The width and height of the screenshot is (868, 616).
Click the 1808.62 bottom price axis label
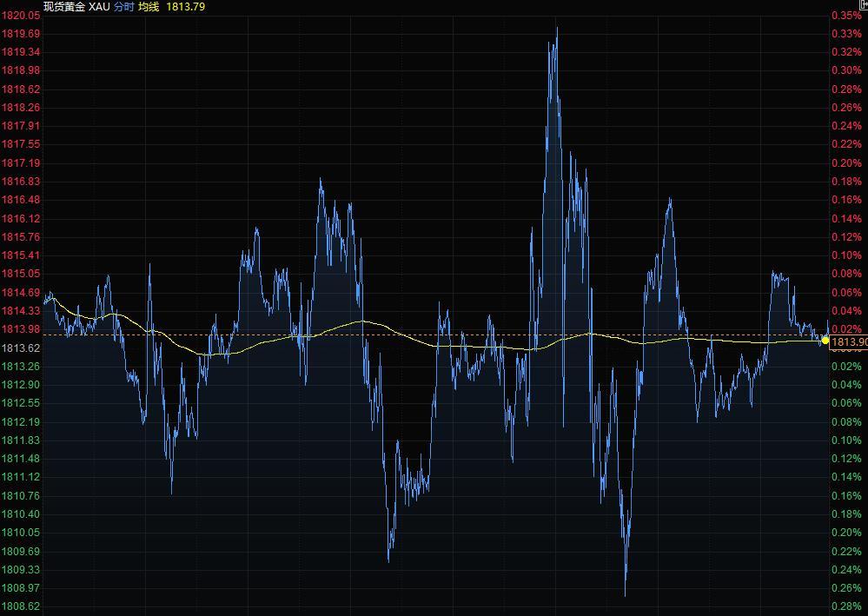21,606
